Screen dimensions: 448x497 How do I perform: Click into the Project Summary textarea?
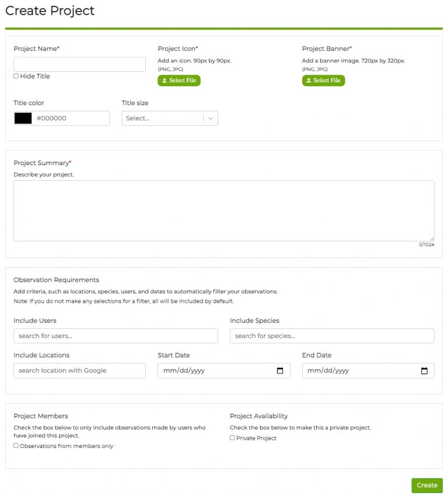point(224,211)
